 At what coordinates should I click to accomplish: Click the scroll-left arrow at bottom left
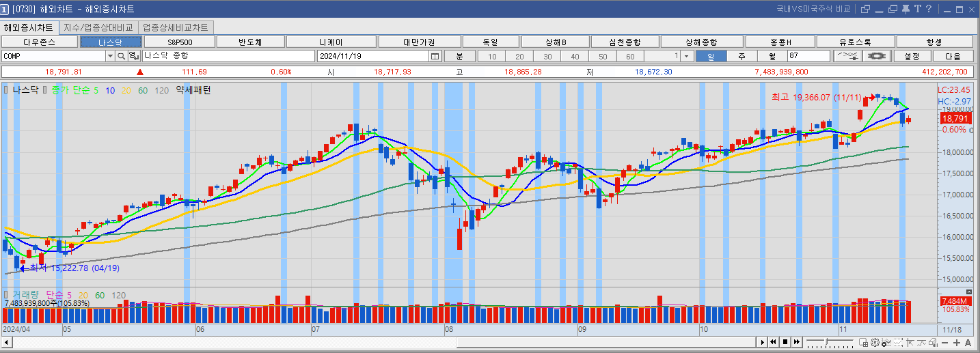pos(5,342)
